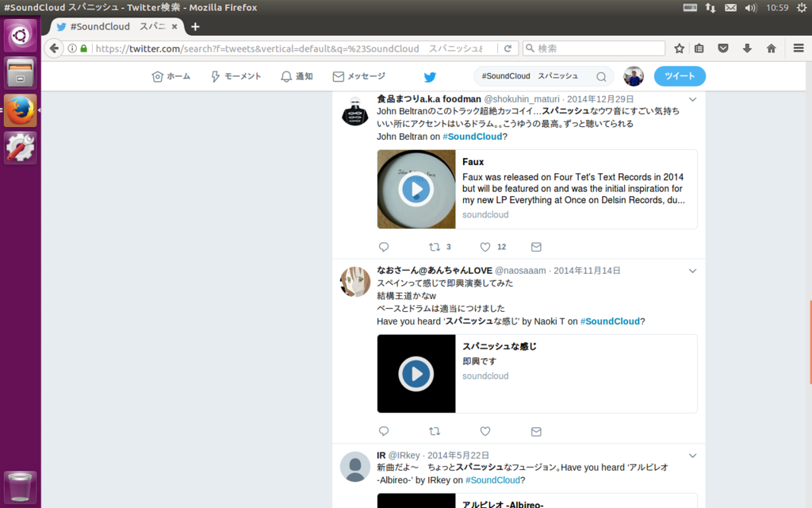The height and width of the screenshot is (508, 812).
Task: Click Twitter bird logo
Action: (430, 77)
